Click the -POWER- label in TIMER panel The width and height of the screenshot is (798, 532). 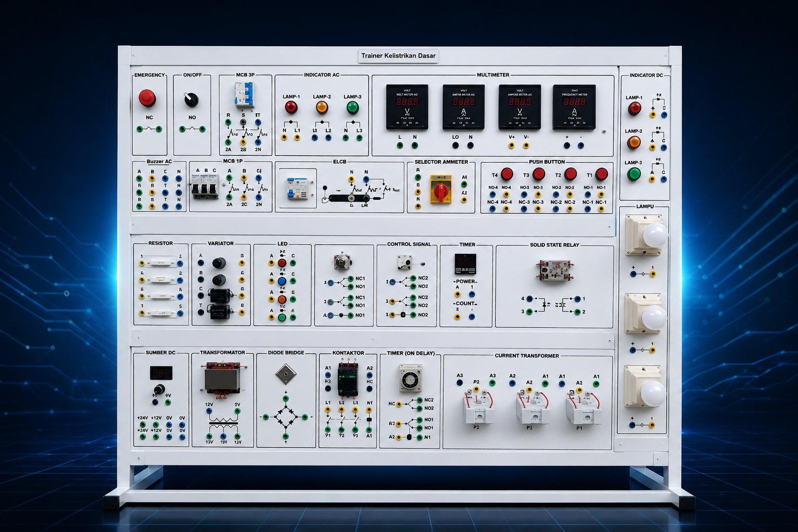click(465, 282)
